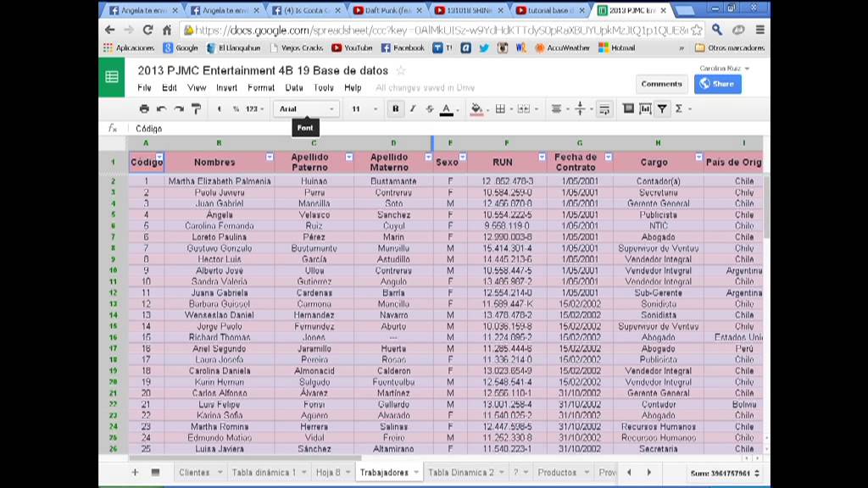Open the RUN column filter dropdown

point(542,157)
